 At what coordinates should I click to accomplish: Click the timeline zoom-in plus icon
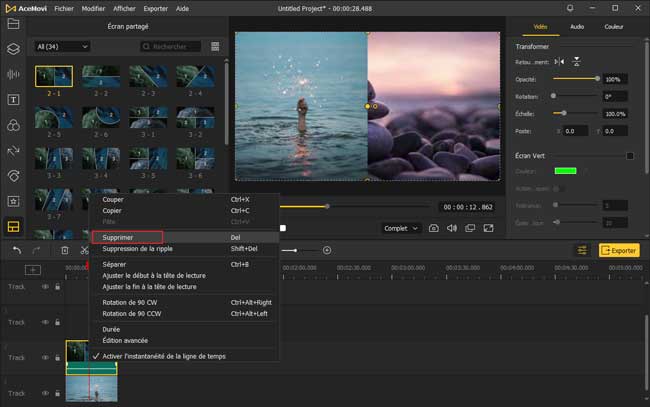pyautogui.click(x=327, y=250)
